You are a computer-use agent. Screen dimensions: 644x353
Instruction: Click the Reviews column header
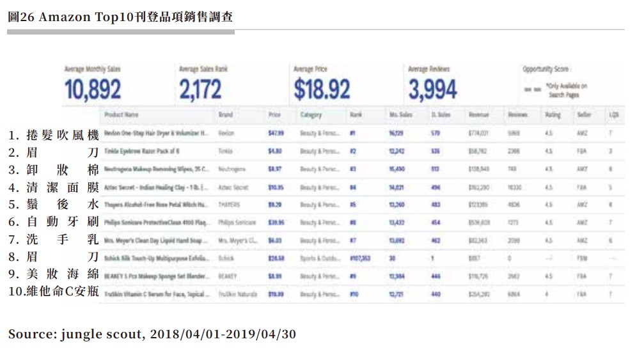coord(517,114)
